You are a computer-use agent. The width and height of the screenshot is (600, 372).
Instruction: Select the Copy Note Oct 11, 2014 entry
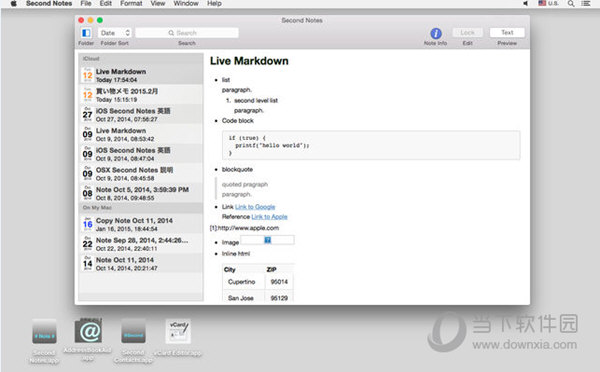[x=141, y=224]
